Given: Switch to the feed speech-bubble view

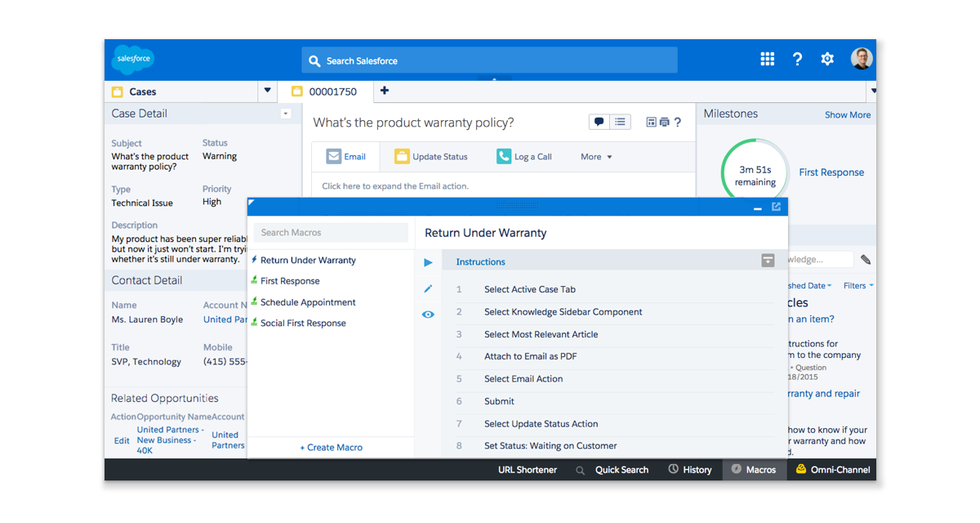Looking at the screenshot, I should [599, 122].
